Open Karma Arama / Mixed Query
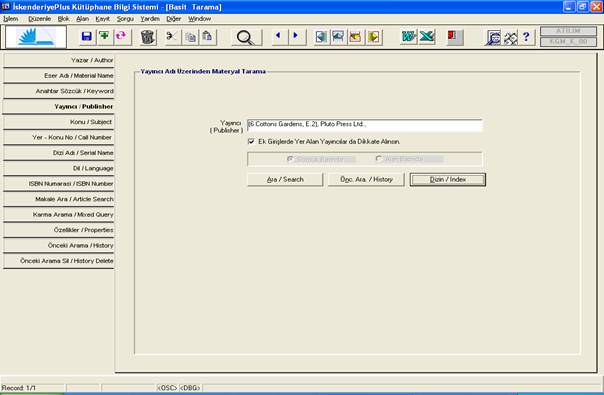 pos(59,215)
